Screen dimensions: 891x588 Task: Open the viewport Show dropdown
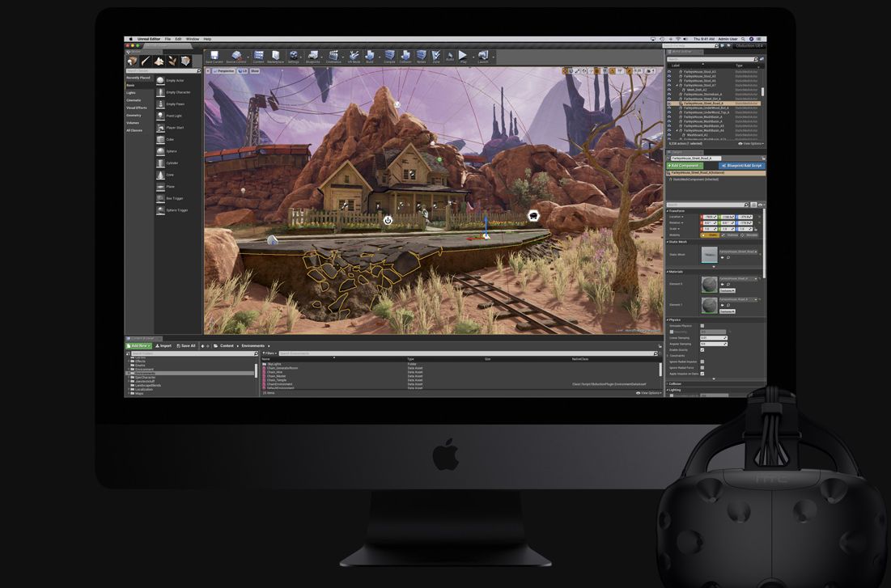coord(255,71)
